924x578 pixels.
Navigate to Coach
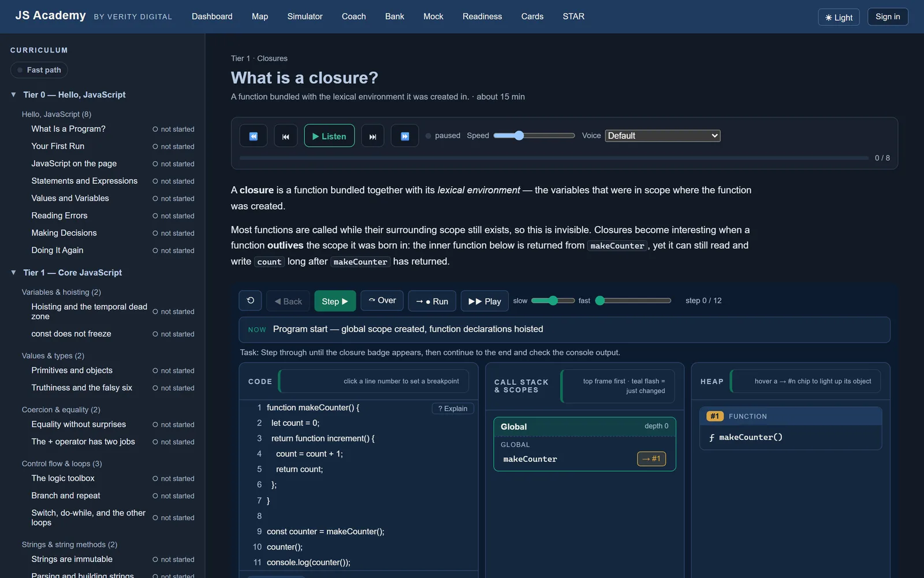[354, 17]
